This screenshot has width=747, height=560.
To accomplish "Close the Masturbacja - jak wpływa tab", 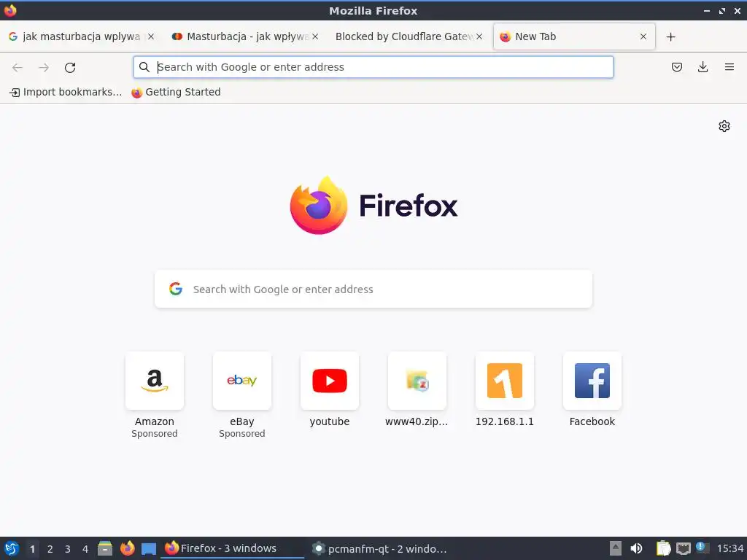I will pos(315,36).
